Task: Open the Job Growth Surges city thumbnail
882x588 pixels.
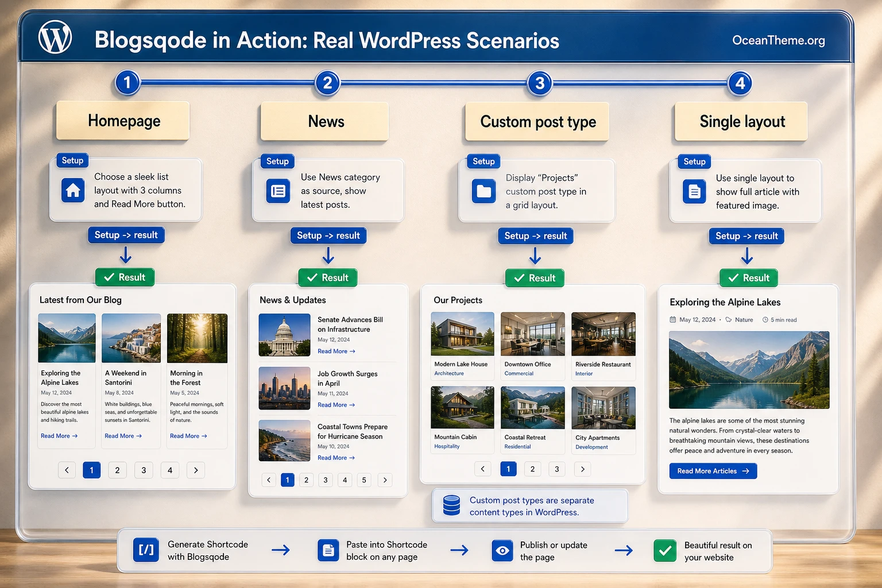Action: [284, 388]
